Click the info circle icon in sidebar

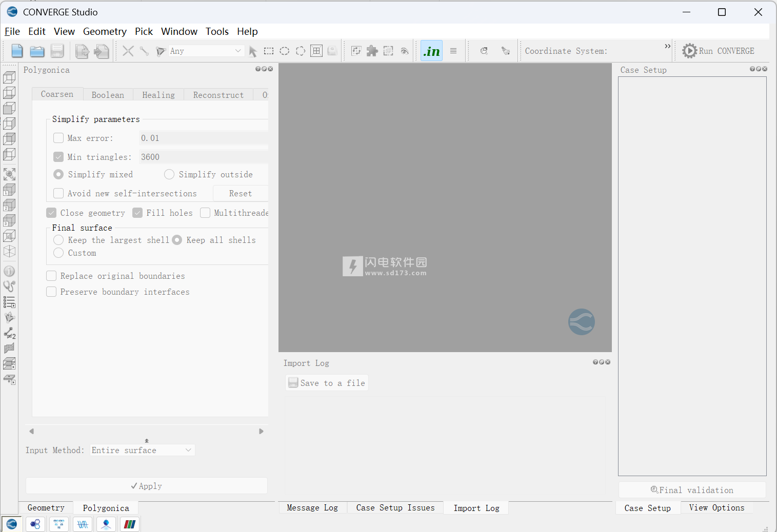[9, 271]
